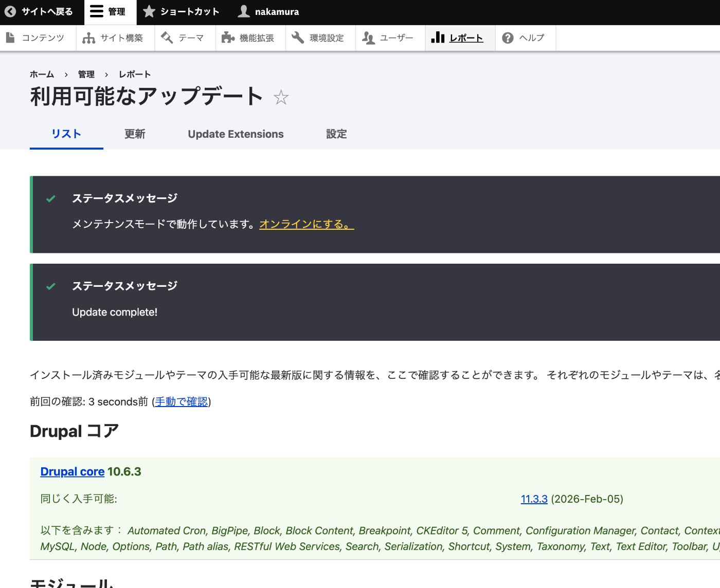Open the nakamura user account icon
The image size is (720, 588).
pyautogui.click(x=244, y=11)
